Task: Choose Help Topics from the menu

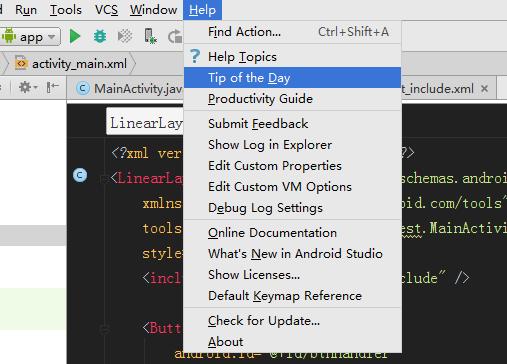Action: [x=292, y=57]
